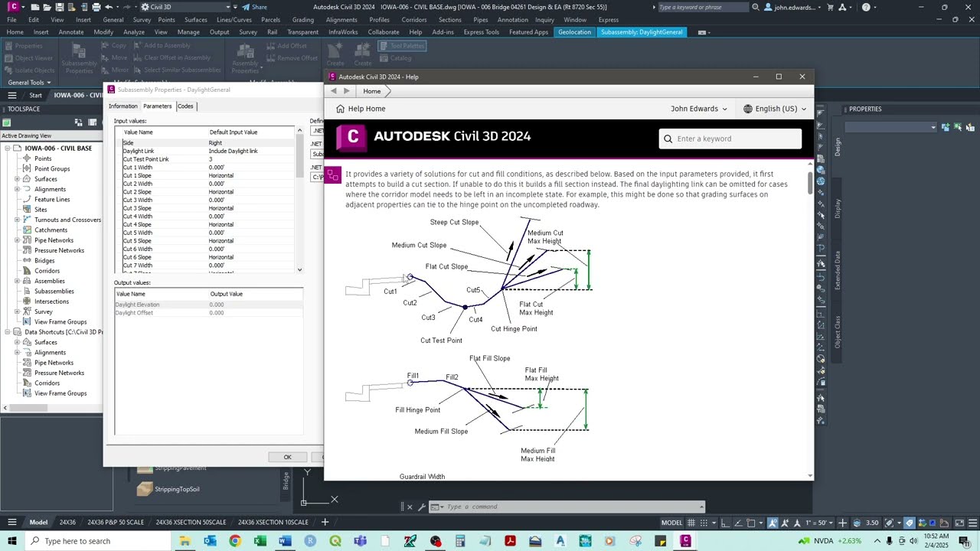Image resolution: width=980 pixels, height=551 pixels.
Task: Click the command line input field
Action: tap(573, 507)
